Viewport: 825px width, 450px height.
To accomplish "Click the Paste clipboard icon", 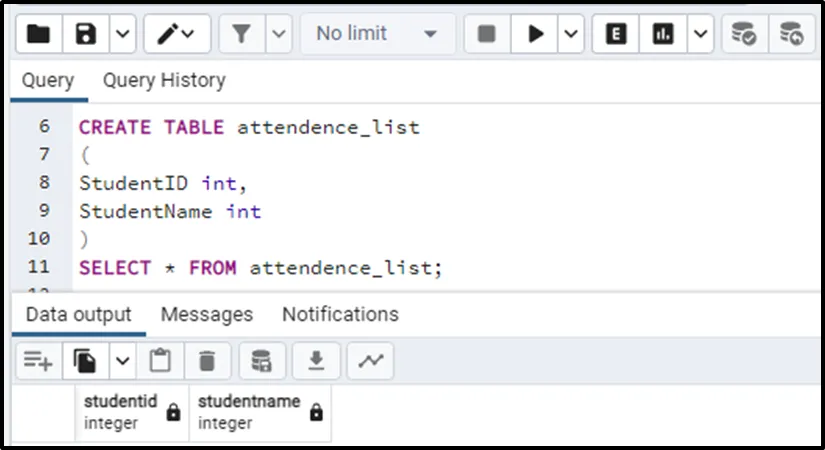I will click(160, 360).
